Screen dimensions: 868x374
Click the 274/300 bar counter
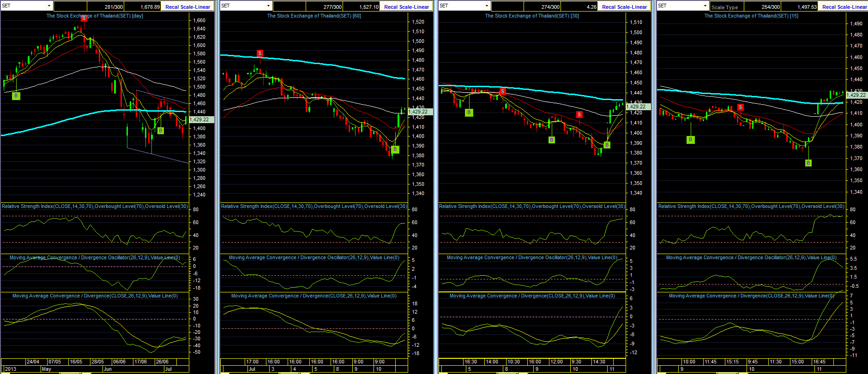click(x=551, y=7)
